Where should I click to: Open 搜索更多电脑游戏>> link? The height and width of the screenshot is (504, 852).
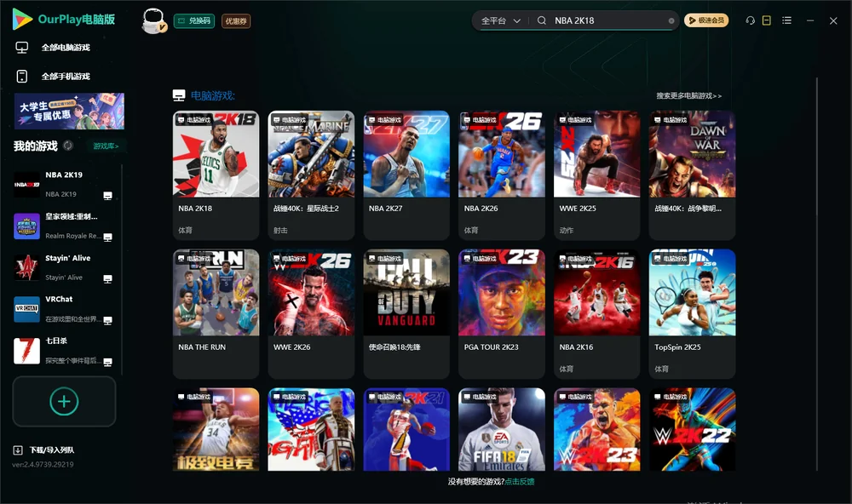tap(688, 96)
